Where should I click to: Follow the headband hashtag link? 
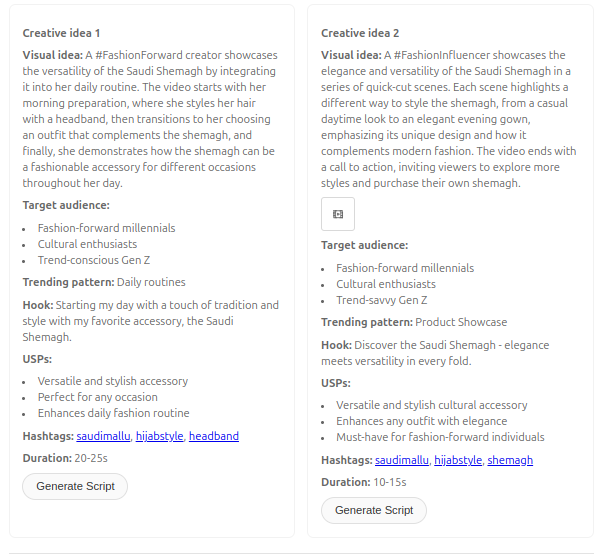tap(214, 436)
